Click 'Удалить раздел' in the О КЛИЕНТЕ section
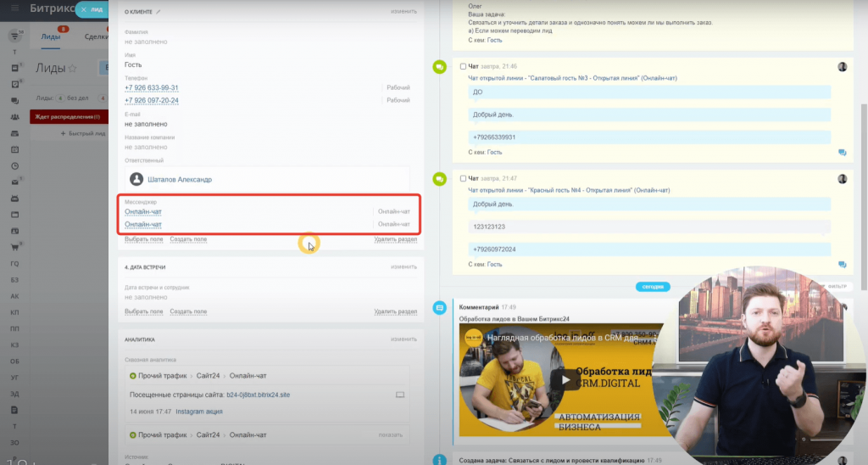The height and width of the screenshot is (465, 868). click(395, 239)
